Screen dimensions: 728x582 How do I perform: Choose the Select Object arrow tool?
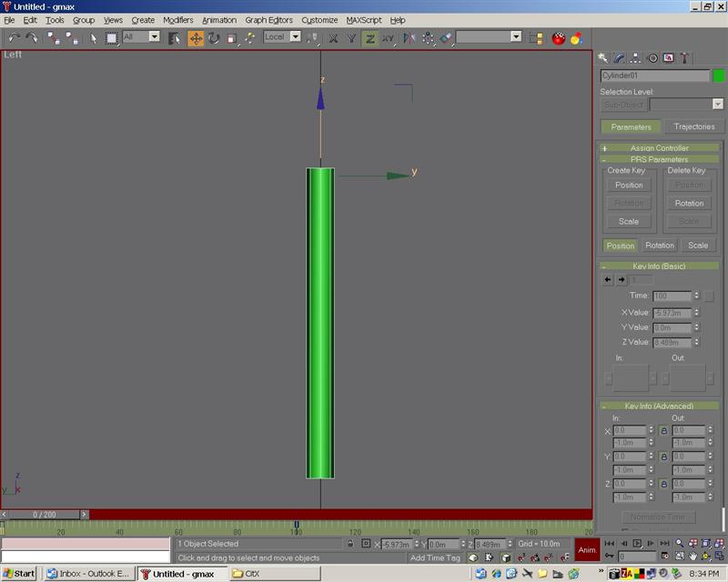pos(94,38)
